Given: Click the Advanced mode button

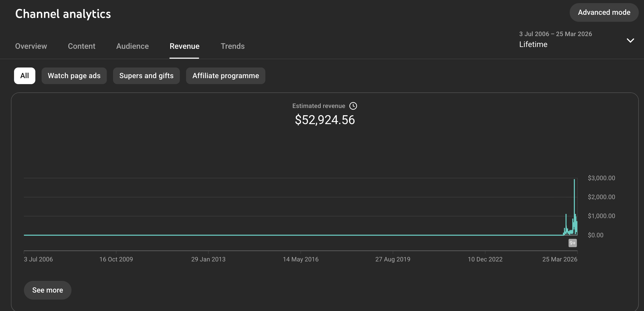Looking at the screenshot, I should click(x=604, y=12).
